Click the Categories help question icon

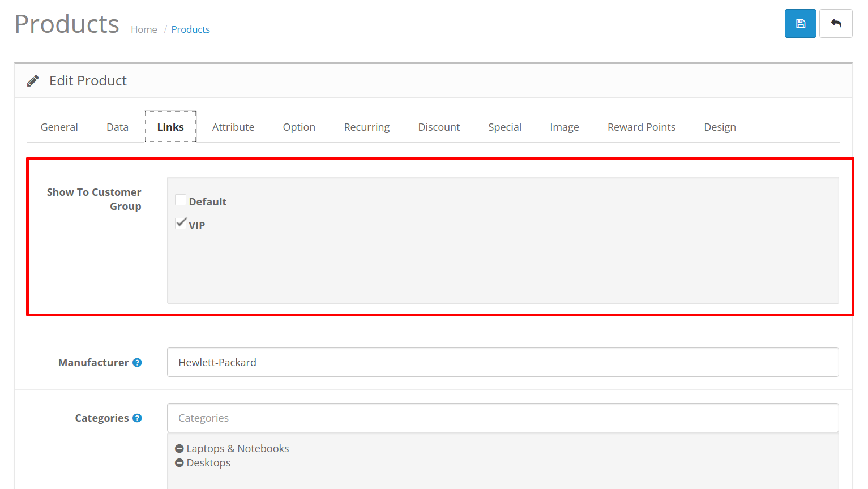click(x=137, y=418)
